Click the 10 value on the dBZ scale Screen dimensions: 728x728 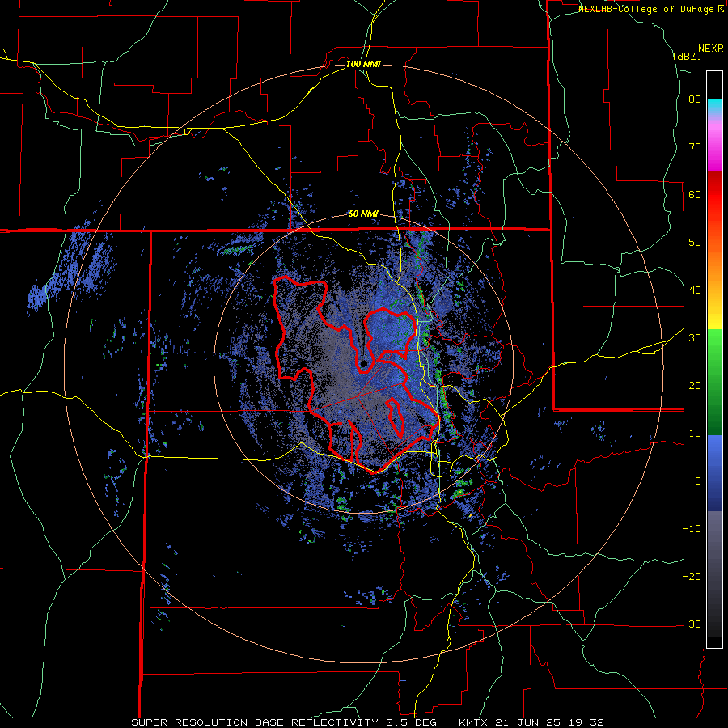[x=695, y=434]
